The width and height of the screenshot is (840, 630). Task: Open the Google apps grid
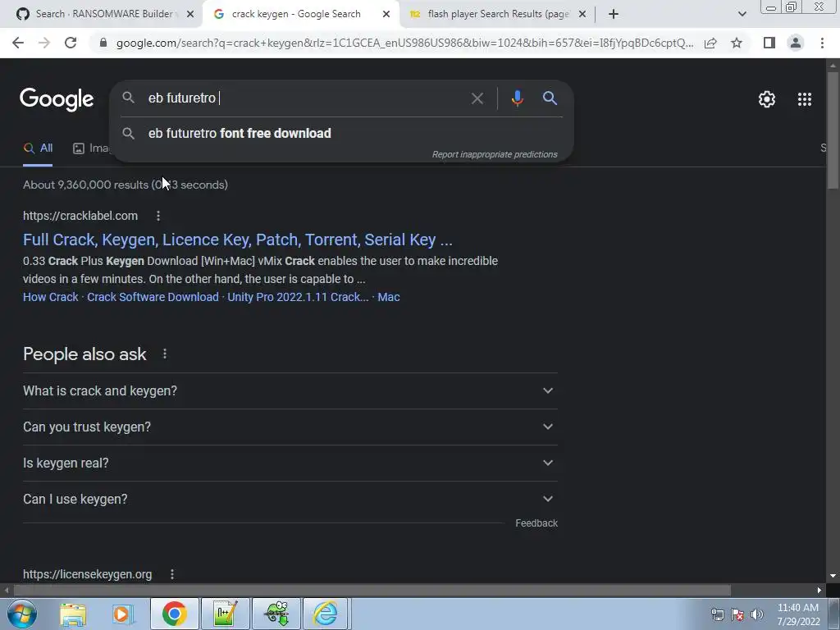(804, 99)
